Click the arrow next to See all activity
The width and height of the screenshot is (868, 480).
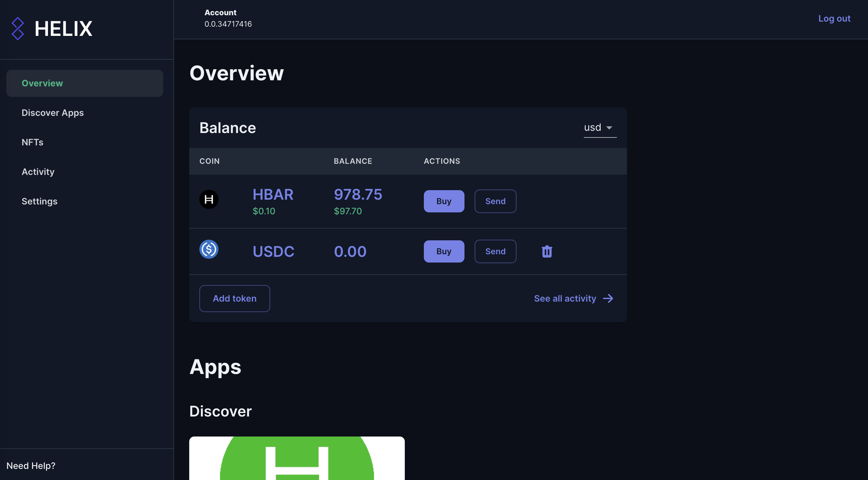608,298
